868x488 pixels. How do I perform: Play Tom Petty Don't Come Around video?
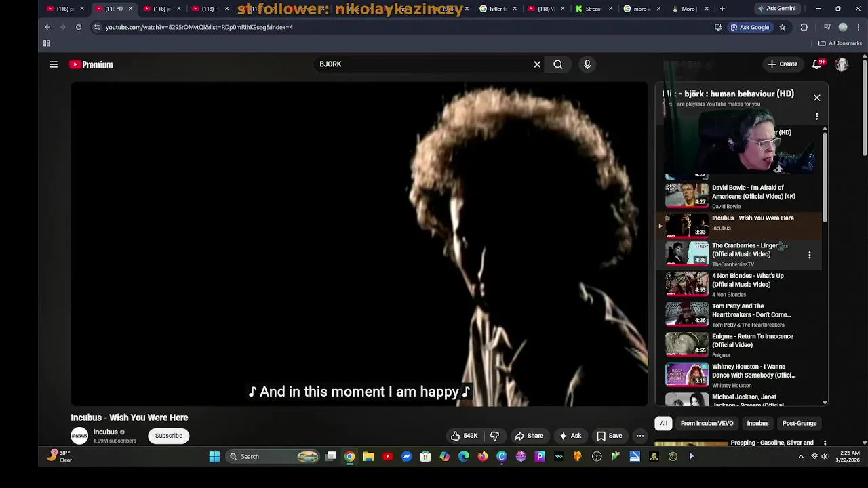click(x=739, y=315)
